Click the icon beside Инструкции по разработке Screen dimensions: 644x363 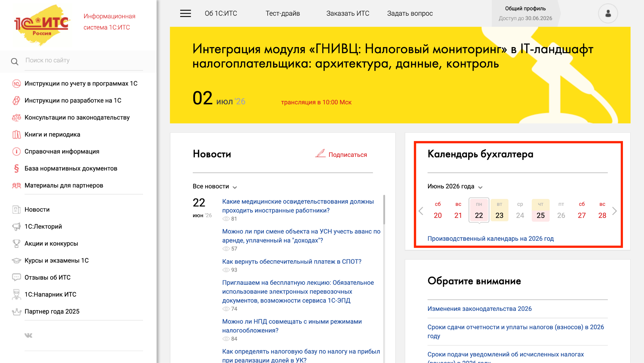click(x=16, y=101)
